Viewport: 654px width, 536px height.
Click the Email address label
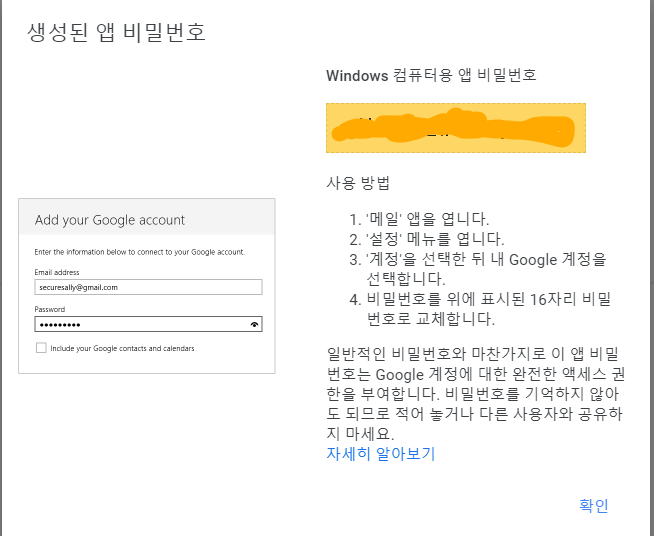pos(57,272)
